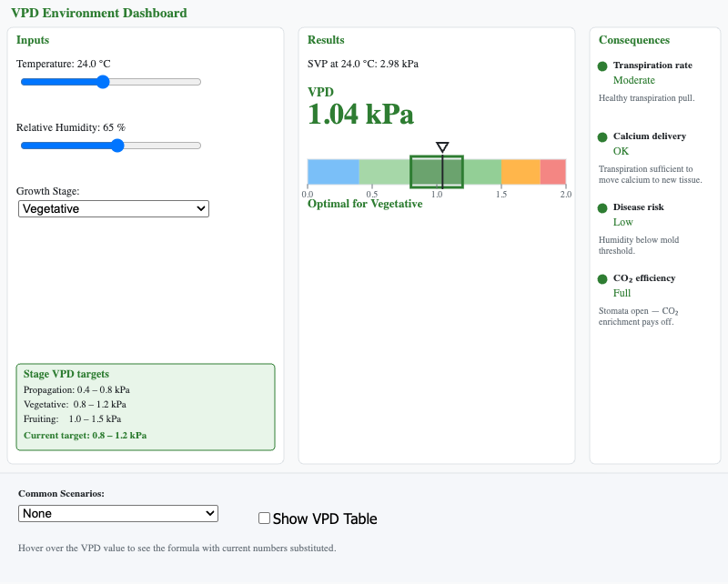Click the 'Stage VPD targets' heading
Viewport: 728px width, 584px height.
click(x=66, y=374)
